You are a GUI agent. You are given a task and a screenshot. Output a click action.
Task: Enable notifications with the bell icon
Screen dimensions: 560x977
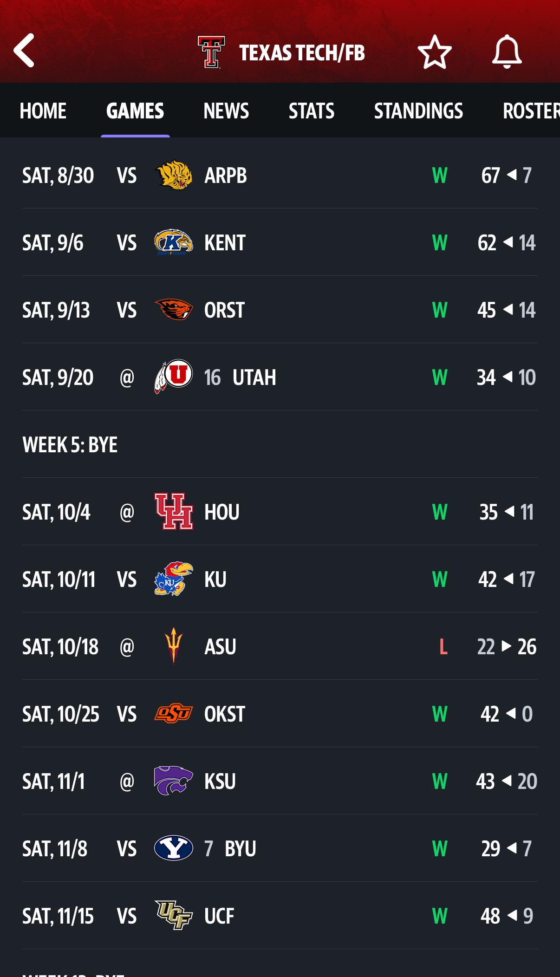click(507, 52)
